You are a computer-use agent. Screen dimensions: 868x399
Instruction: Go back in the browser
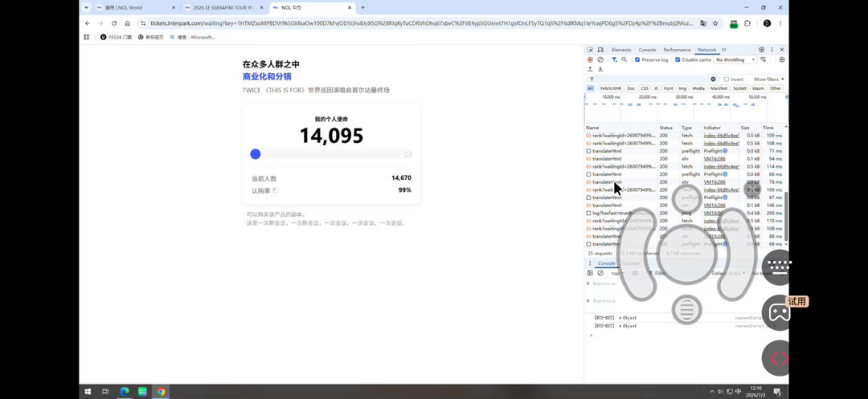click(88, 23)
